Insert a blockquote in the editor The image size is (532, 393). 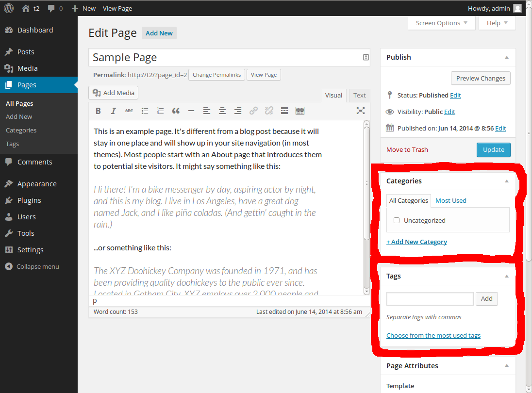176,111
